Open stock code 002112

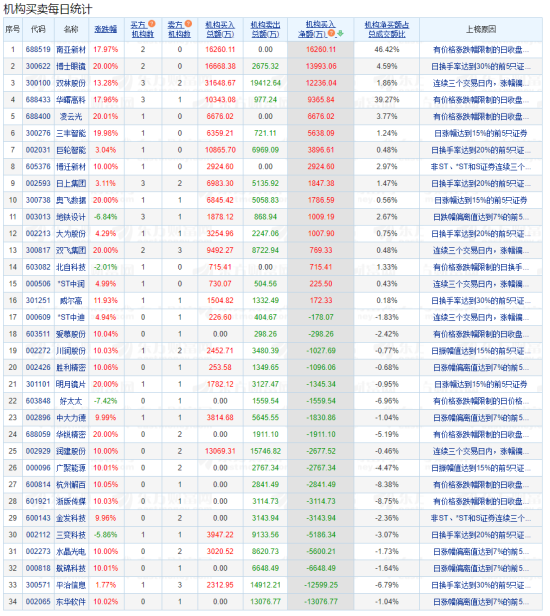(38, 535)
